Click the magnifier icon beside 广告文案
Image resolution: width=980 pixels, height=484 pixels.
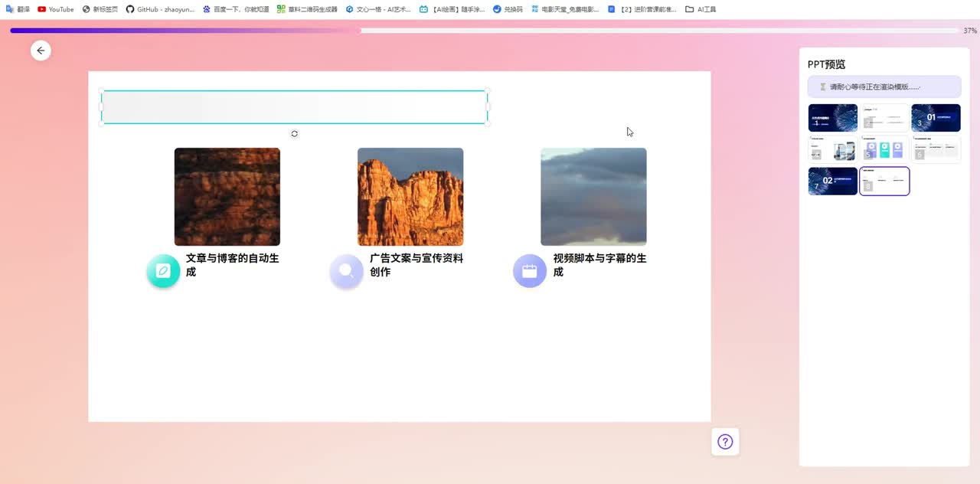(x=346, y=271)
